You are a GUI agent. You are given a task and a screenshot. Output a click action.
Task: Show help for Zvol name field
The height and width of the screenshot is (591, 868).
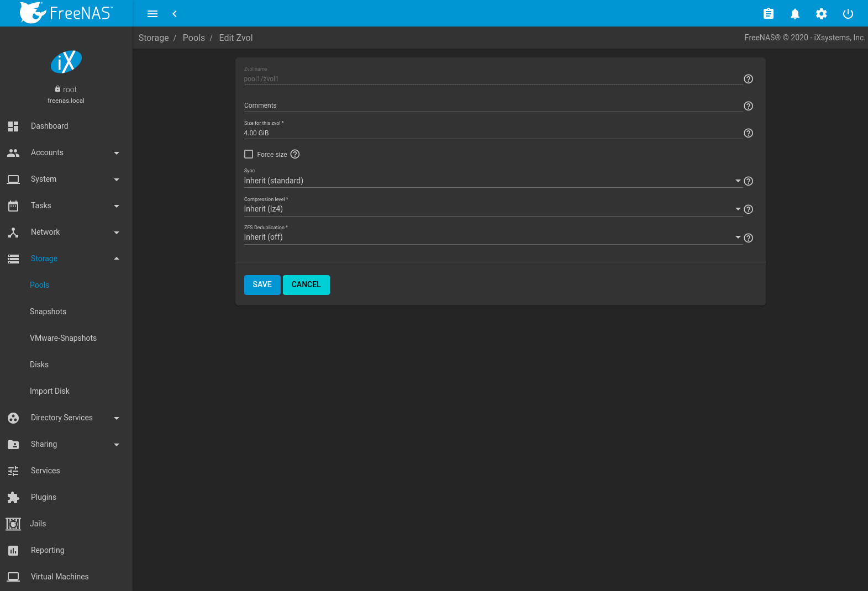(748, 79)
